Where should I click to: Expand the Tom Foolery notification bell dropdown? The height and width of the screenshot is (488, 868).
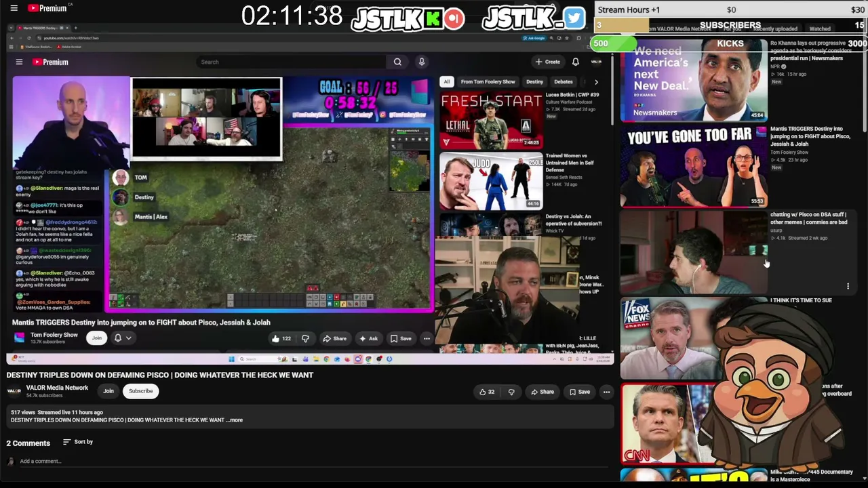pyautogui.click(x=122, y=338)
